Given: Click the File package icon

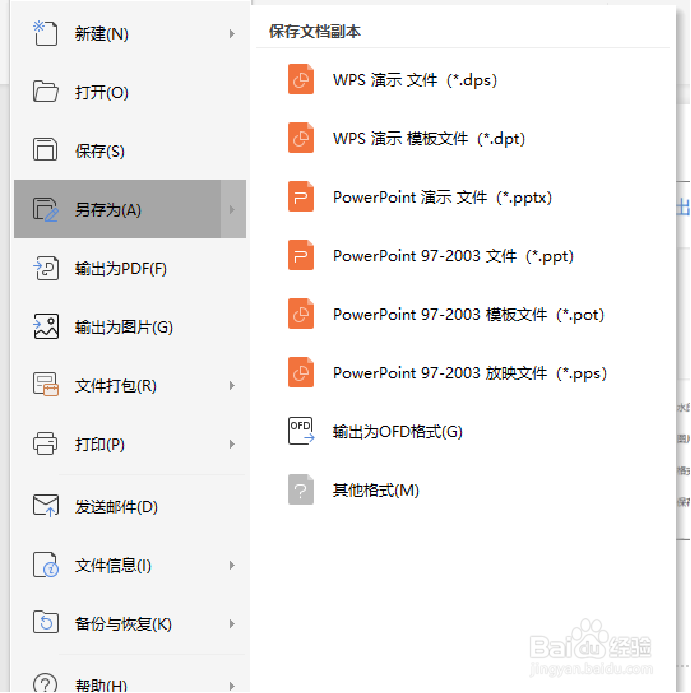Looking at the screenshot, I should coord(46,385).
